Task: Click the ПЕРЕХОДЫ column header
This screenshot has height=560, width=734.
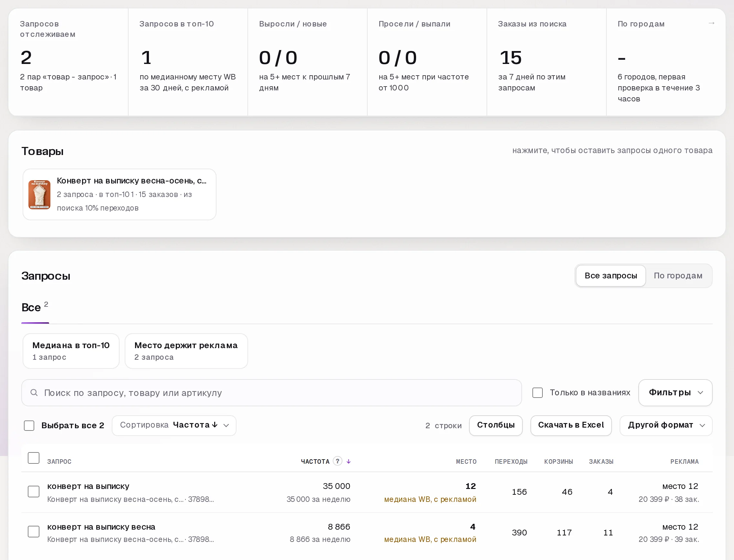Action: (x=511, y=462)
